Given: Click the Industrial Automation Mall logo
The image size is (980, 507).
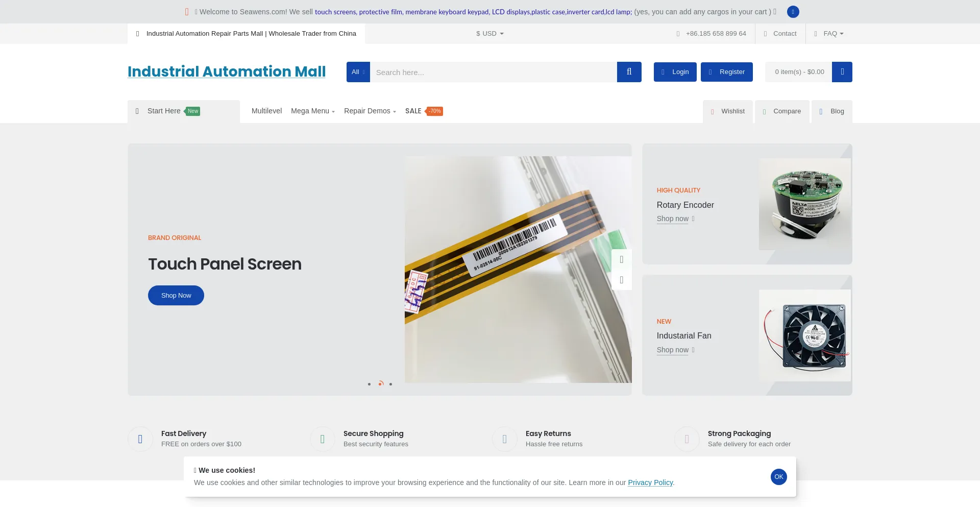Looking at the screenshot, I should point(227,71).
